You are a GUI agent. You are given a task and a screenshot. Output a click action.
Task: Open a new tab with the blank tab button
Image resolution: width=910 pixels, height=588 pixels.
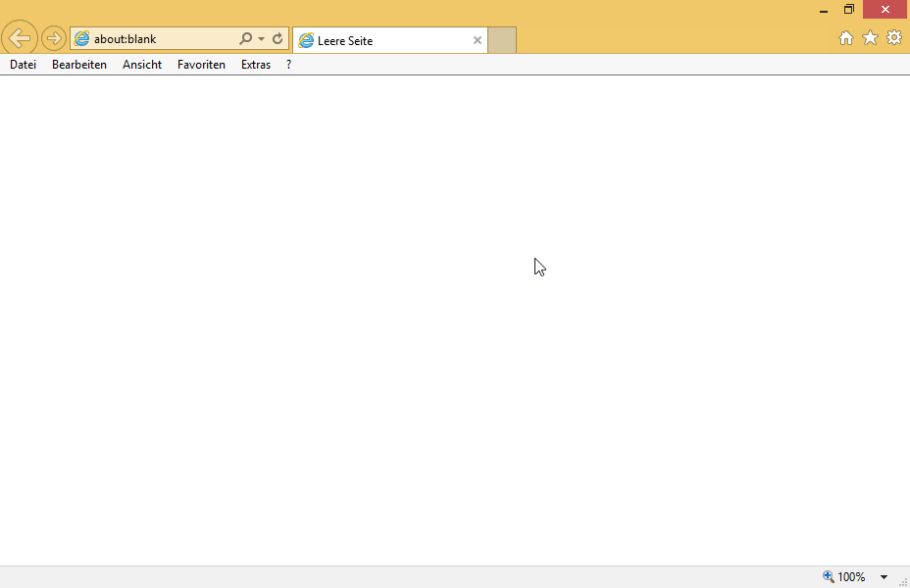click(502, 40)
